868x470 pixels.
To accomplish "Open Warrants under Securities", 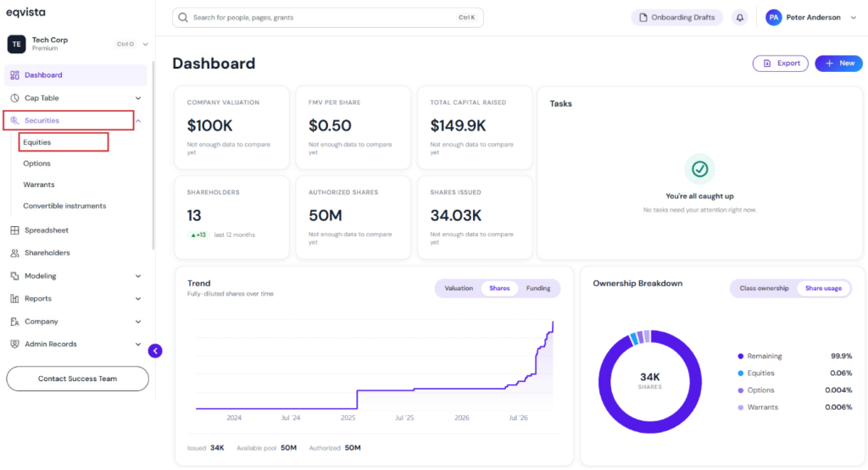I will 39,185.
